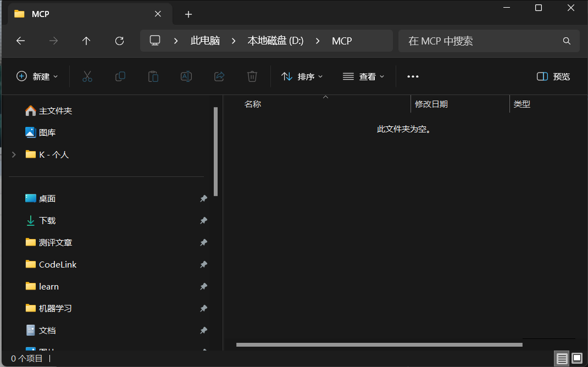Viewport: 588px width, 367px height.
Task: Open CodeLink folder in the sidebar
Action: click(51, 264)
